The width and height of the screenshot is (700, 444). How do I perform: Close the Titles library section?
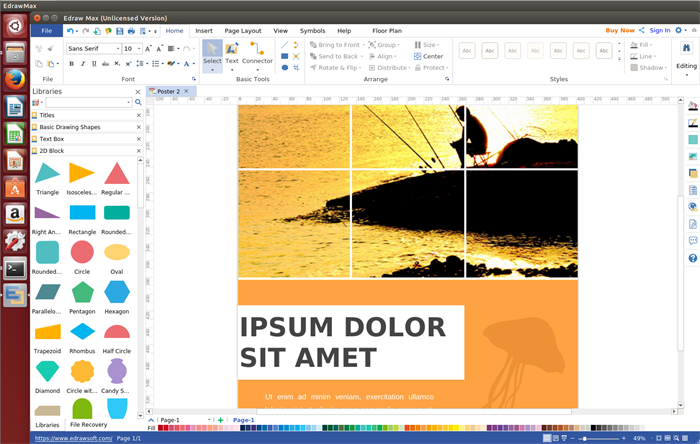coord(138,115)
